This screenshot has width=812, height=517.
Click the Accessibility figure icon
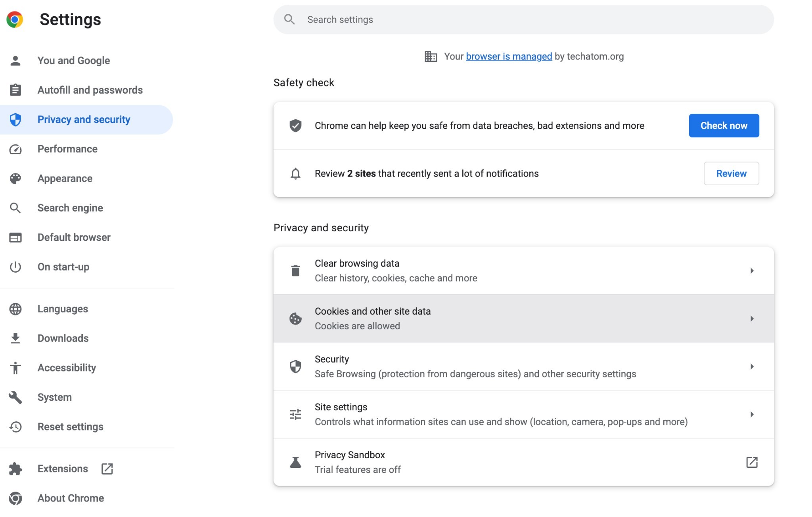[15, 368]
